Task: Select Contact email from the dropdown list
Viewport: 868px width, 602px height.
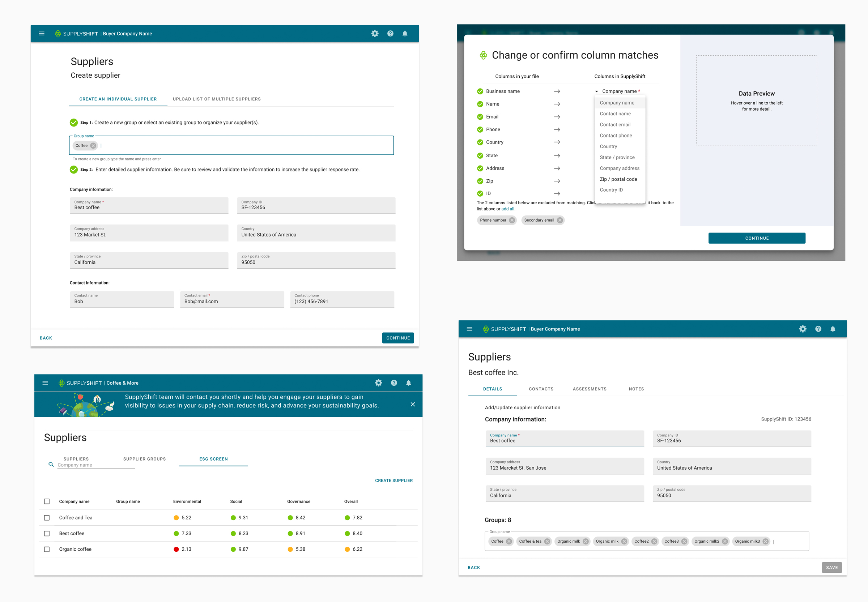Action: [x=615, y=124]
